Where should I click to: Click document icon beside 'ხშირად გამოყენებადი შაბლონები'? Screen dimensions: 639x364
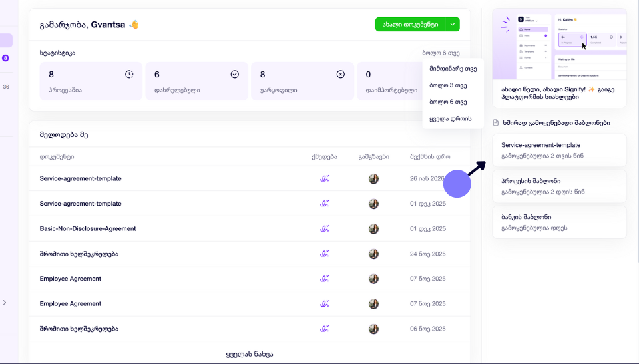(x=495, y=122)
